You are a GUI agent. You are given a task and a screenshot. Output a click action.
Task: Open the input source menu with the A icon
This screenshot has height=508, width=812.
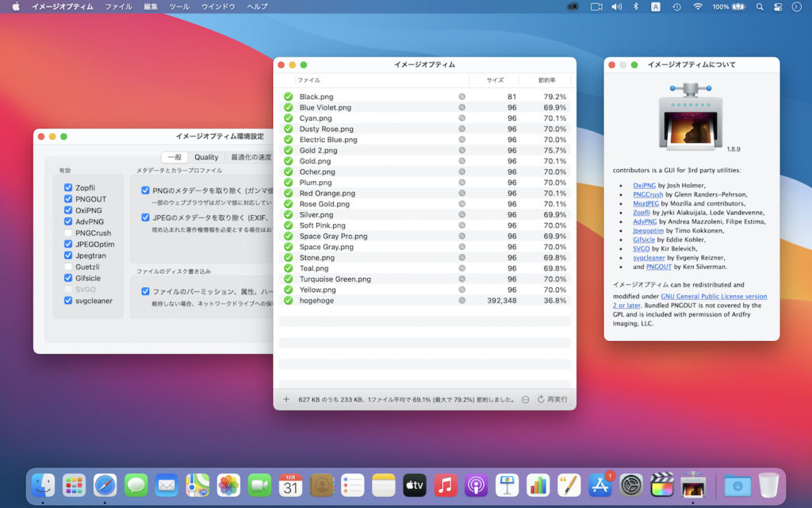[655, 6]
